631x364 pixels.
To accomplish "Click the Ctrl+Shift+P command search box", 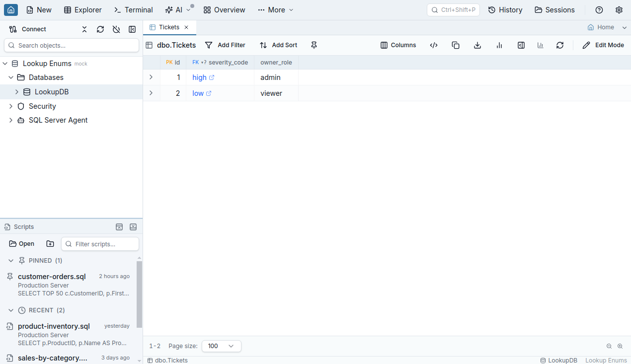I will 453,10.
